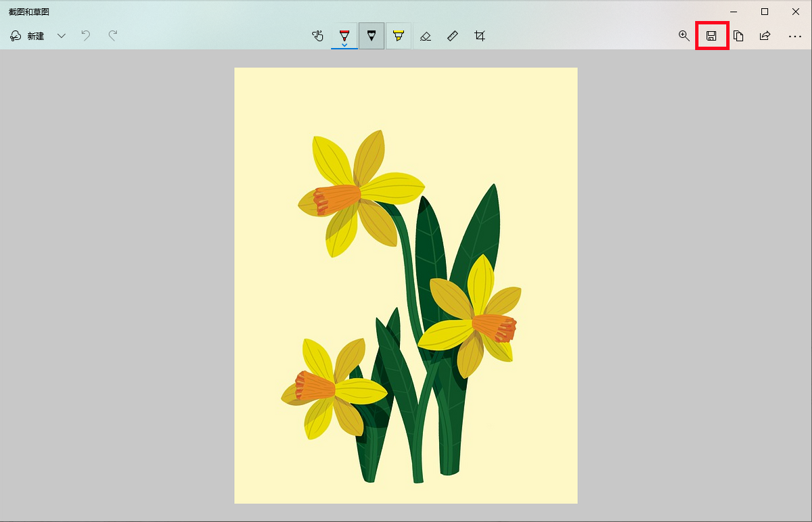Toggle touch writing mode
Screen dimensions: 812x522
(317, 36)
